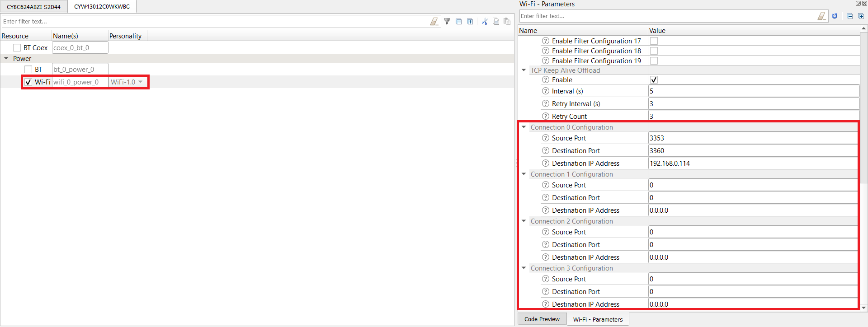The image size is (868, 327).
Task: Collapse the Power group in the resource tree
Action: pos(6,58)
